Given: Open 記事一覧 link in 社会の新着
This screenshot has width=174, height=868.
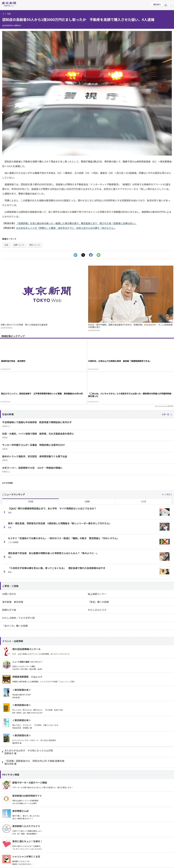Looking at the screenshot, I should pos(167,414).
